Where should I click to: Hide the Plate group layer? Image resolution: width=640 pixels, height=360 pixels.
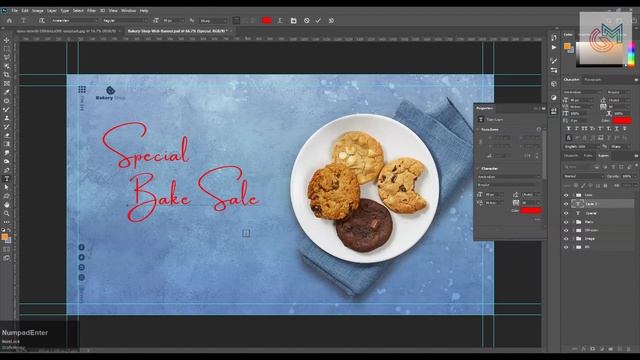566,222
